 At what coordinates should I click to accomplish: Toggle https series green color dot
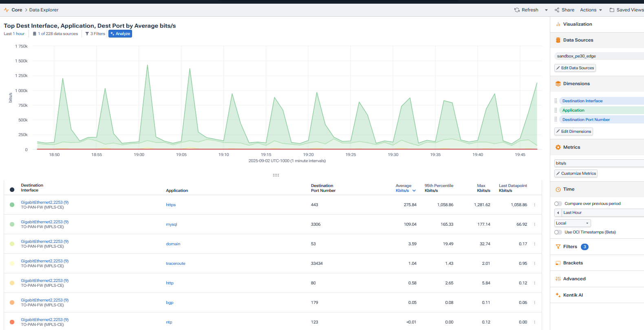click(x=12, y=205)
